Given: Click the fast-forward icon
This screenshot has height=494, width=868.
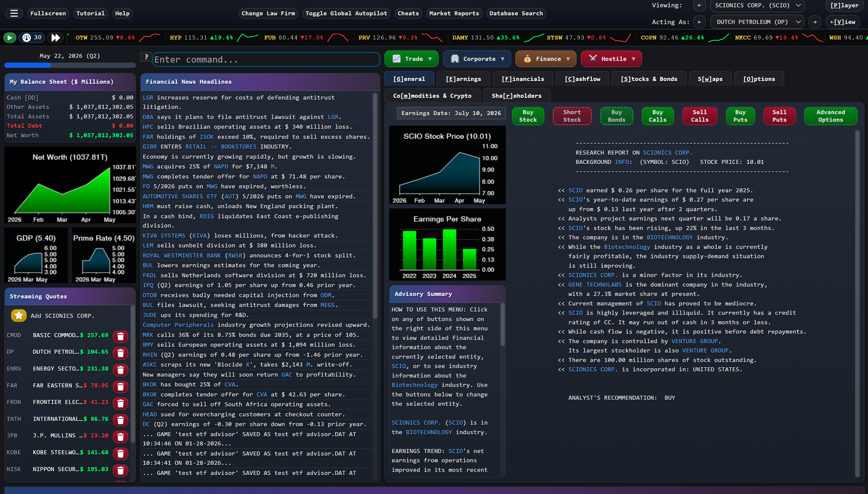Looking at the screenshot, I should point(56,38).
